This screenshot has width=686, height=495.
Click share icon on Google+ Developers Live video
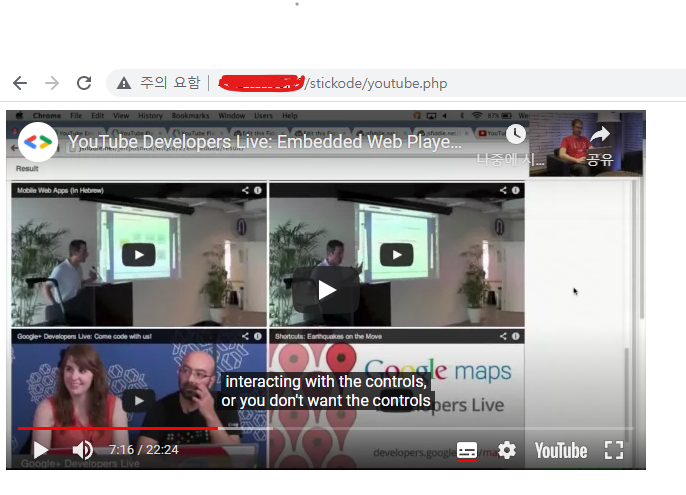tap(245, 336)
